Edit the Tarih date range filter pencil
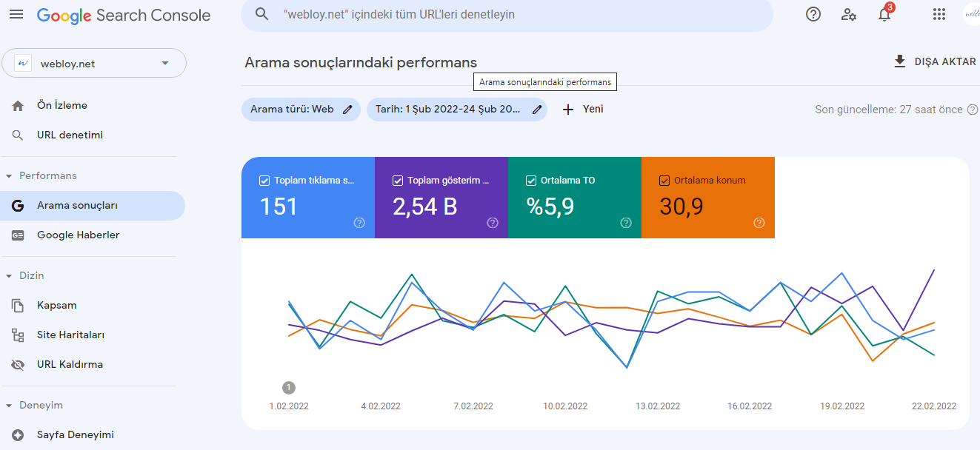The width and height of the screenshot is (980, 450). (538, 109)
